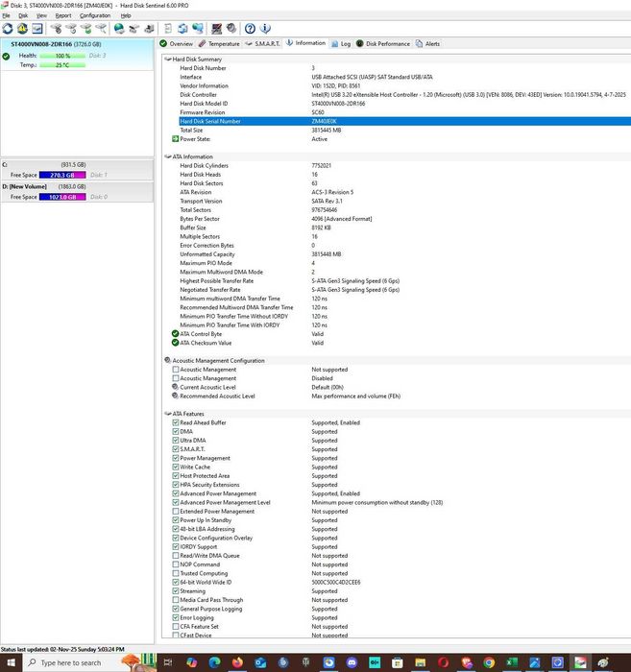Select the Firmware Revision row

click(x=404, y=112)
